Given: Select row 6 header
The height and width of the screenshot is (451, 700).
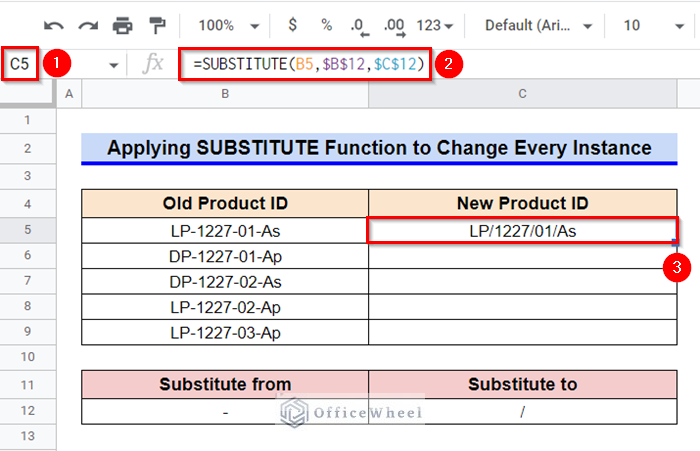Looking at the screenshot, I should (x=28, y=255).
